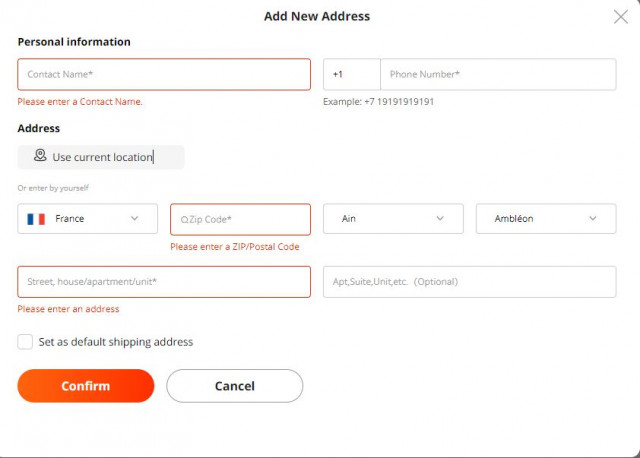
Task: Close the Add New Address dialog
Action: [x=620, y=17]
